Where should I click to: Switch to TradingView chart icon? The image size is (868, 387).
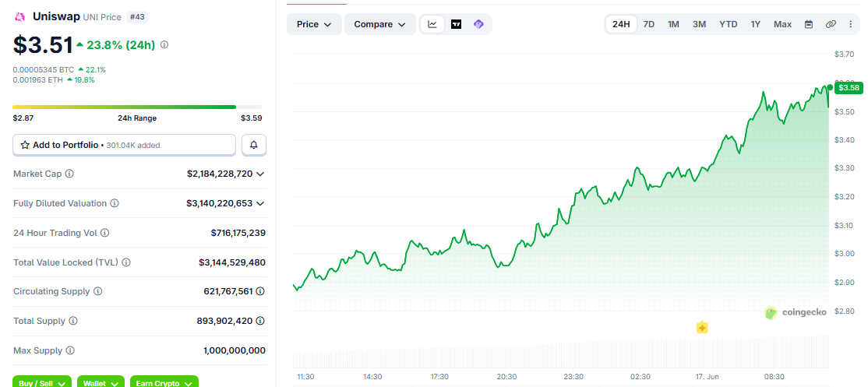point(456,24)
